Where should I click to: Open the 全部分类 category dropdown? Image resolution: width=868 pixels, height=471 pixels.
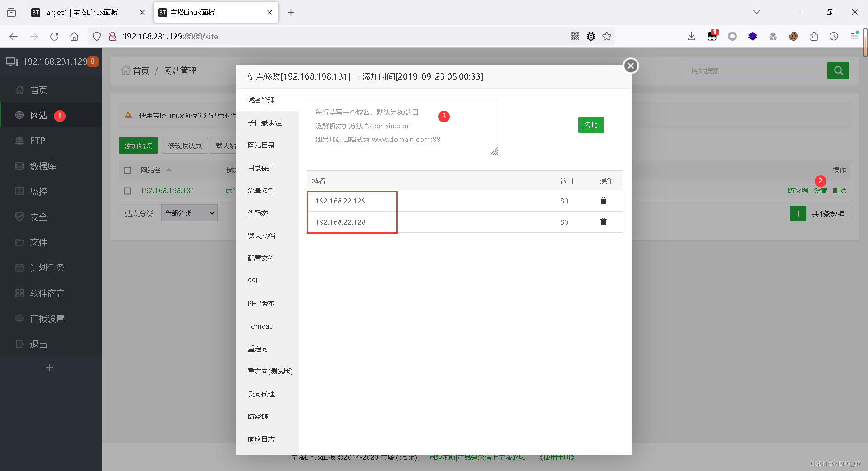click(x=189, y=213)
